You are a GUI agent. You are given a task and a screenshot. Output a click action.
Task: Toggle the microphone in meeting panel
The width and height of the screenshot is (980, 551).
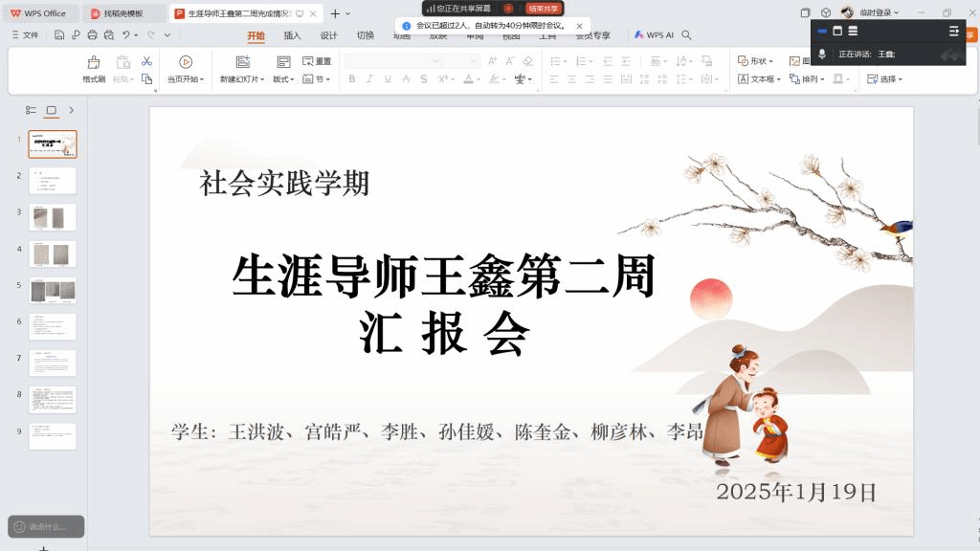click(822, 55)
